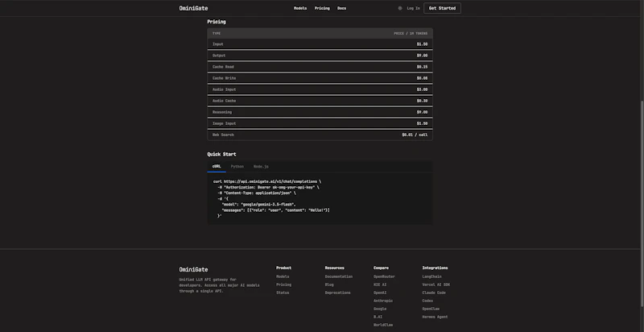
Task: Switch to the Node.js code tab
Action: [x=261, y=167]
